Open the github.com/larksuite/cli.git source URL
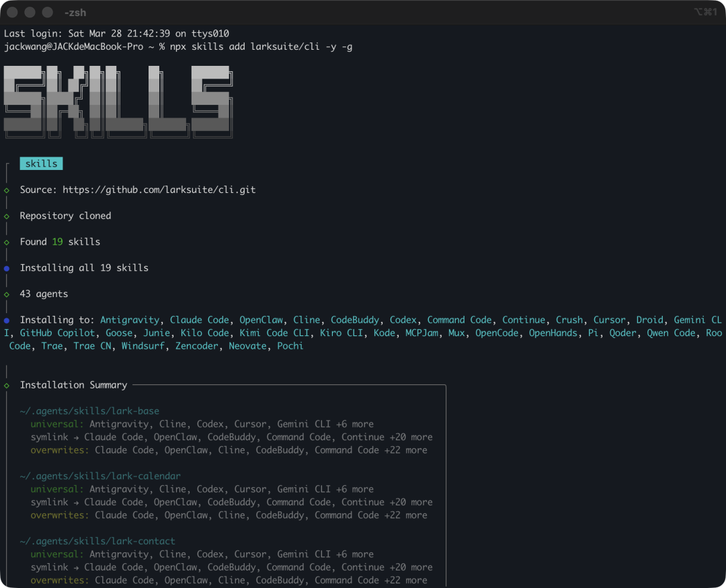Viewport: 726px width, 588px height. click(x=159, y=190)
